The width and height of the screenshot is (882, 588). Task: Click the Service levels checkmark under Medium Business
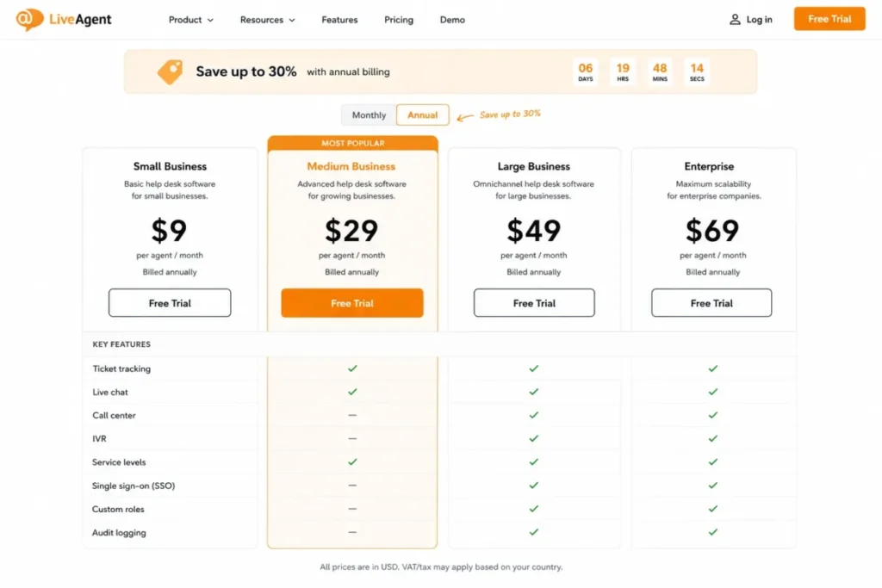pyautogui.click(x=352, y=461)
